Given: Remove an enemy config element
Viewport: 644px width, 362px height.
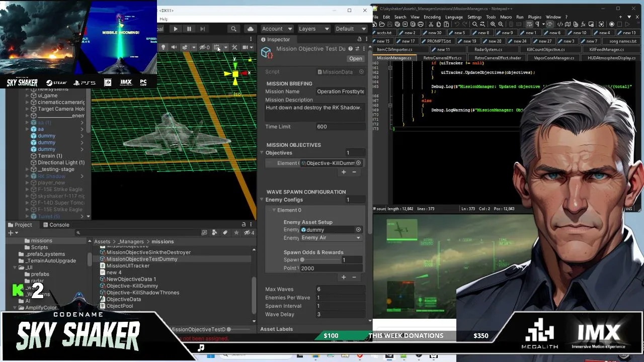Looking at the screenshot, I should pyautogui.click(x=354, y=277).
